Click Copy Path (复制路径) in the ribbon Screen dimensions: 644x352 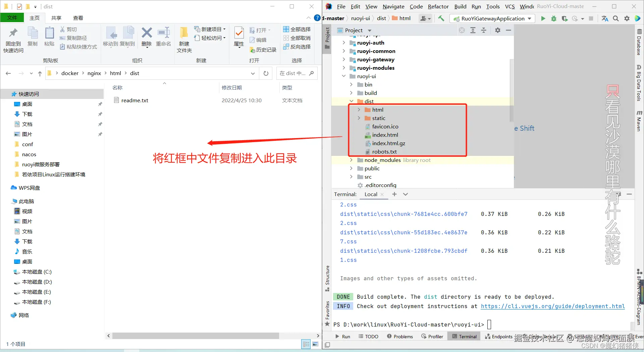(73, 38)
